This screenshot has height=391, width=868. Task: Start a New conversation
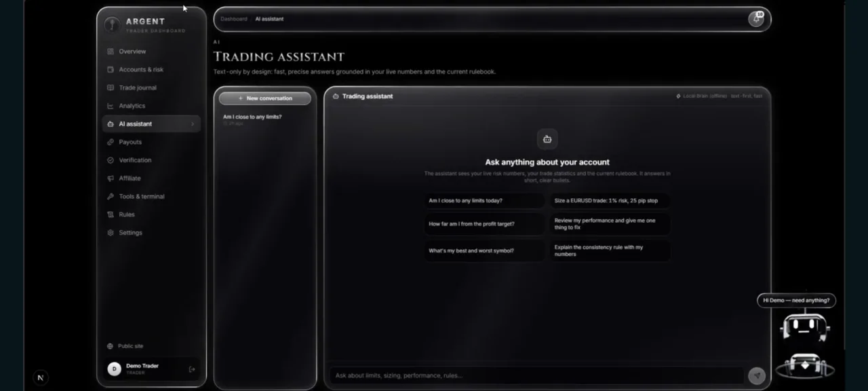265,98
